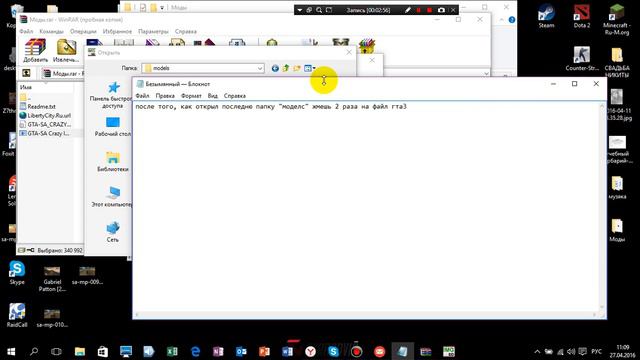Click the Добавить icon in WinRAR toolbar
Viewport: 640px width, 360px height.
click(x=35, y=51)
